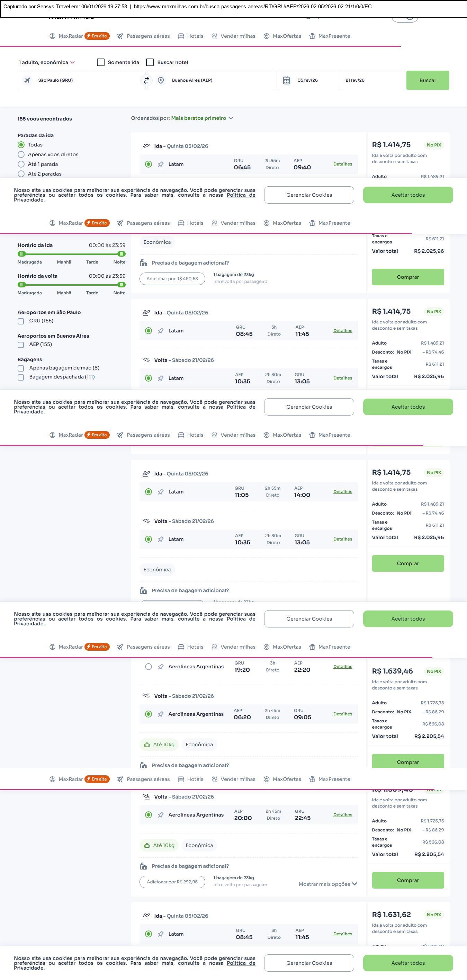The image size is (467, 980).
Task: Check the Somente ida checkbox
Action: coord(101,62)
